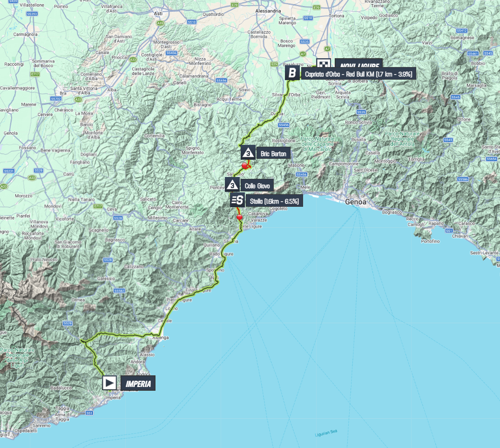Select the red marker near Varazze

pyautogui.click(x=239, y=217)
